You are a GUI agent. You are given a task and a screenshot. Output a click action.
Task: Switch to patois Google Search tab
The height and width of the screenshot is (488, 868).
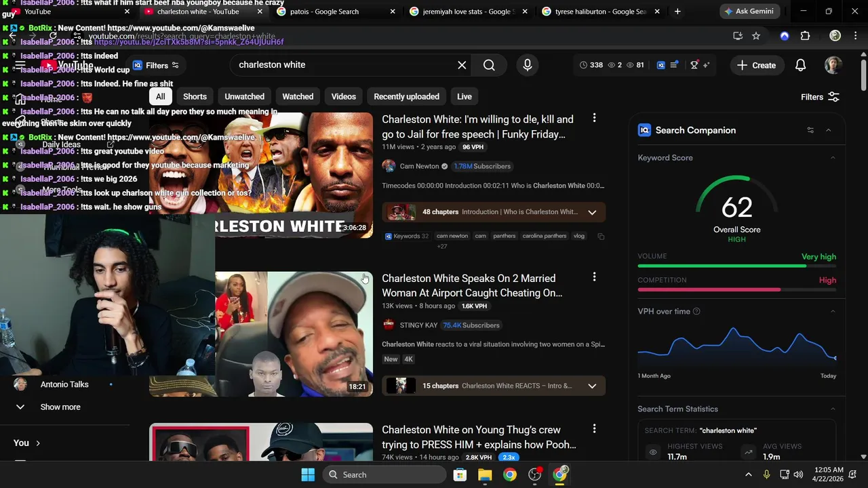336,12
